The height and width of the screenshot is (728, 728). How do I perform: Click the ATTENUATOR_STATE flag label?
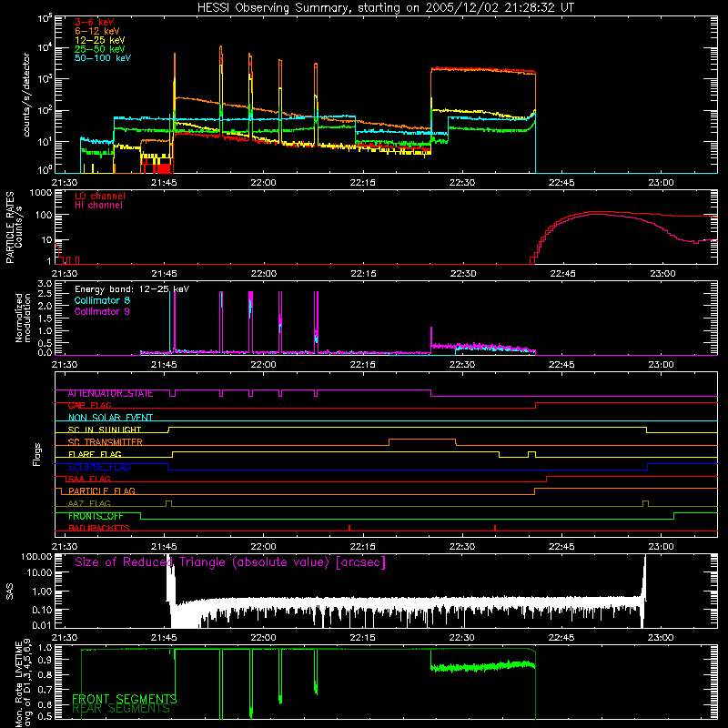coord(110,394)
